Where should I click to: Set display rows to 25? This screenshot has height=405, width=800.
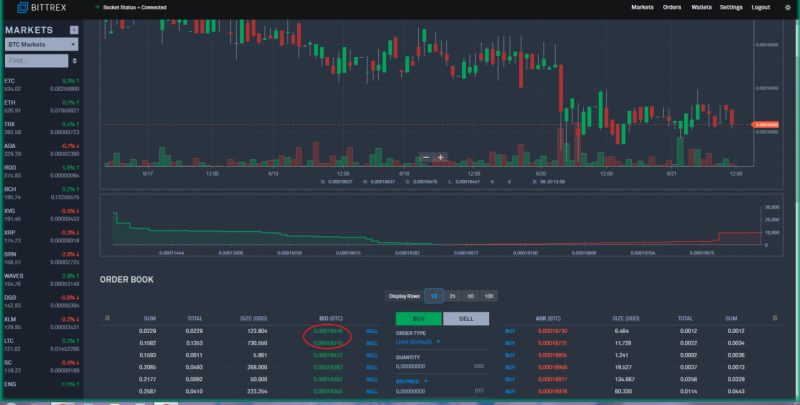[452, 296]
